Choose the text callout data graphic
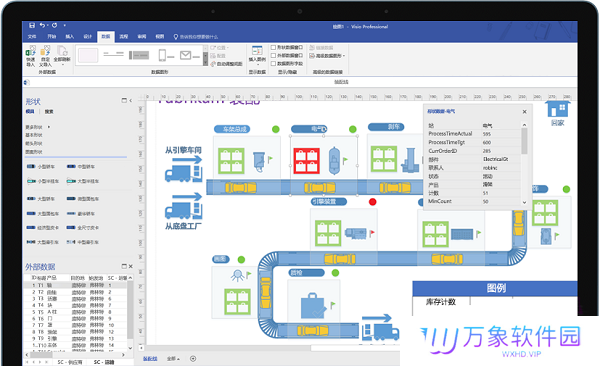This screenshot has height=366, width=600. click(113, 54)
